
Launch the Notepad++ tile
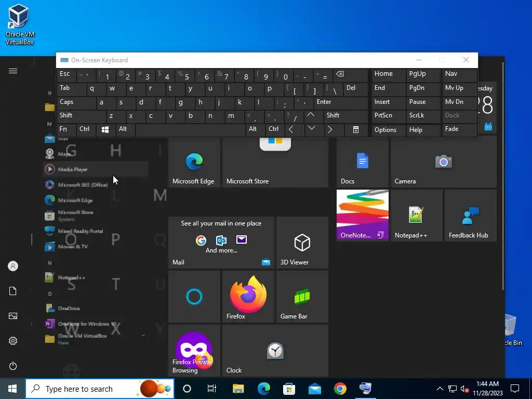click(417, 216)
